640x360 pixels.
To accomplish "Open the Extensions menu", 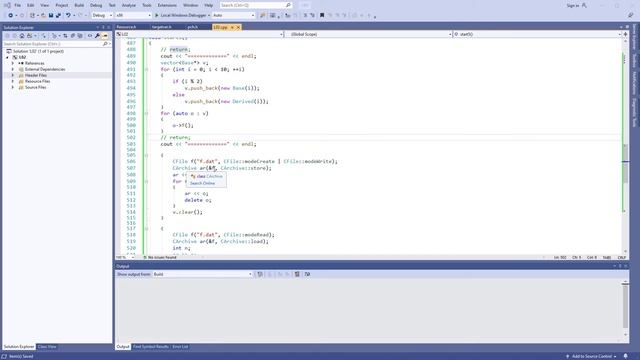I will [x=167, y=5].
